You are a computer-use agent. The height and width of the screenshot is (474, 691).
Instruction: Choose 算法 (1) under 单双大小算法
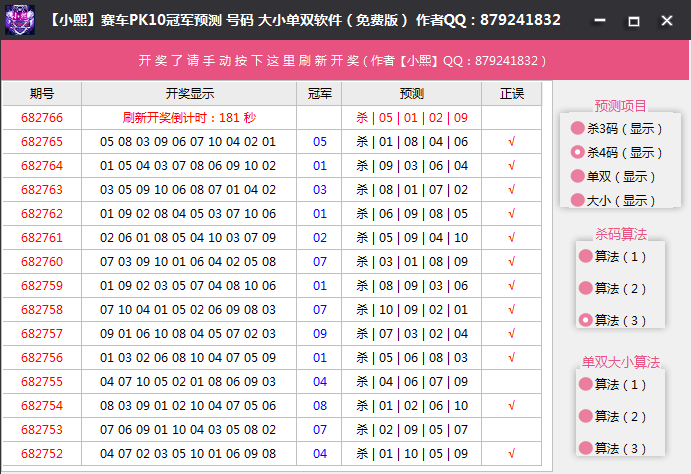click(x=613, y=384)
